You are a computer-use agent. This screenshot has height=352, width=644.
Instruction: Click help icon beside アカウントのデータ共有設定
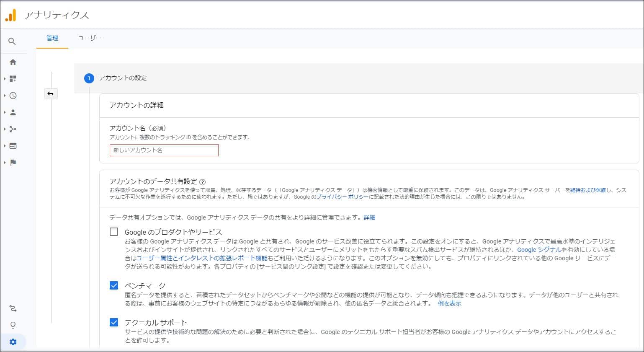click(203, 182)
